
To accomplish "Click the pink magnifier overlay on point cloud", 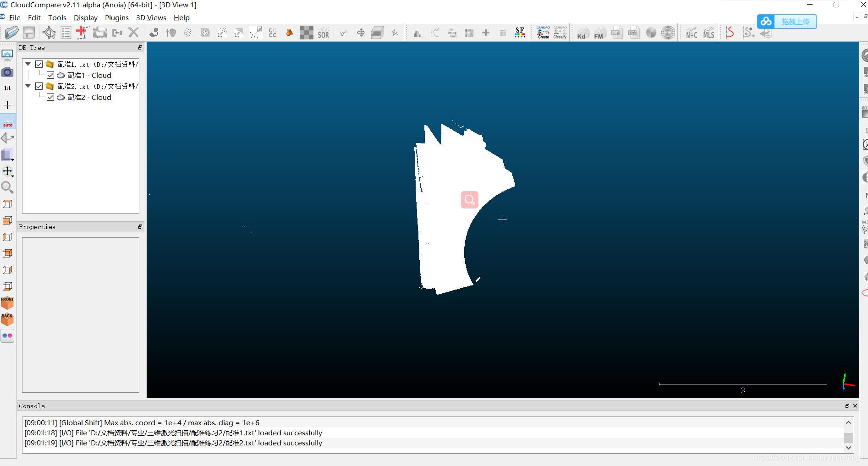I will (x=470, y=200).
